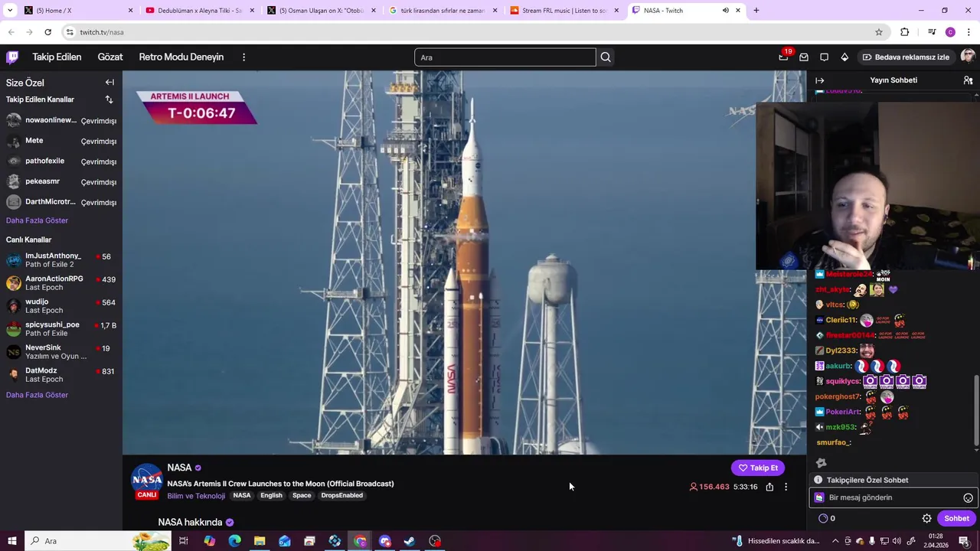Open Bilim ve Teknoloji category link
Image resolution: width=980 pixels, height=551 pixels.
[x=196, y=496]
